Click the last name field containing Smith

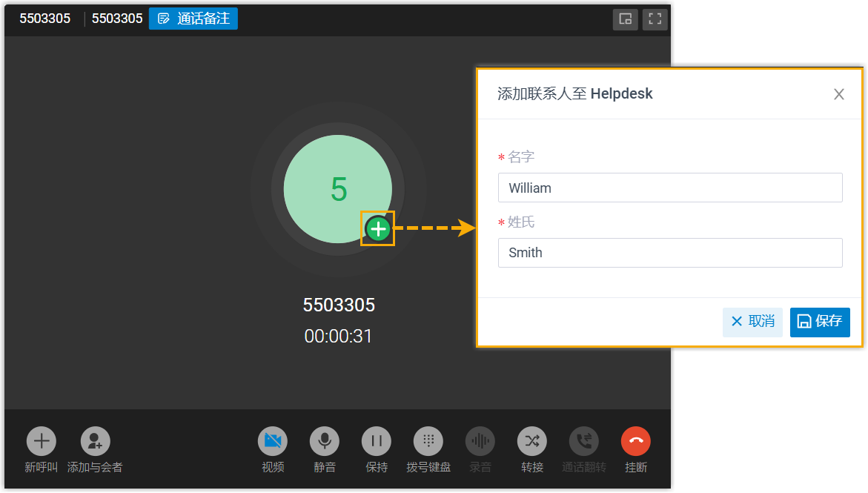670,253
